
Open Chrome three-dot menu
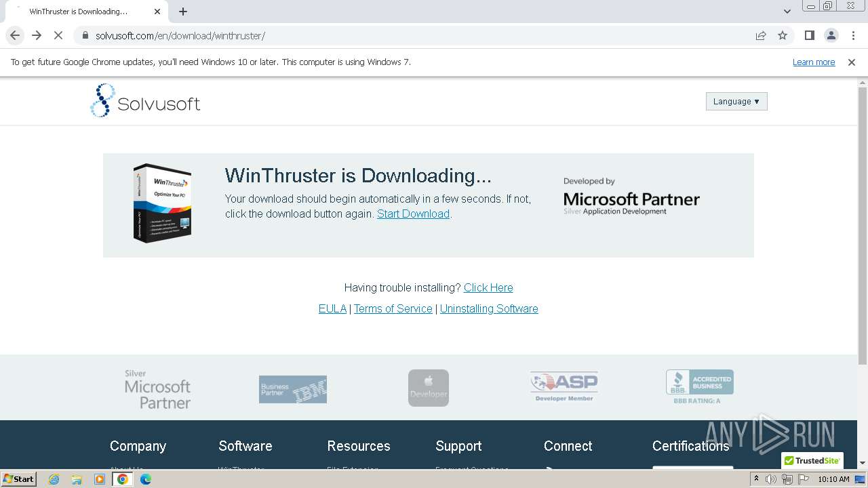tap(852, 35)
